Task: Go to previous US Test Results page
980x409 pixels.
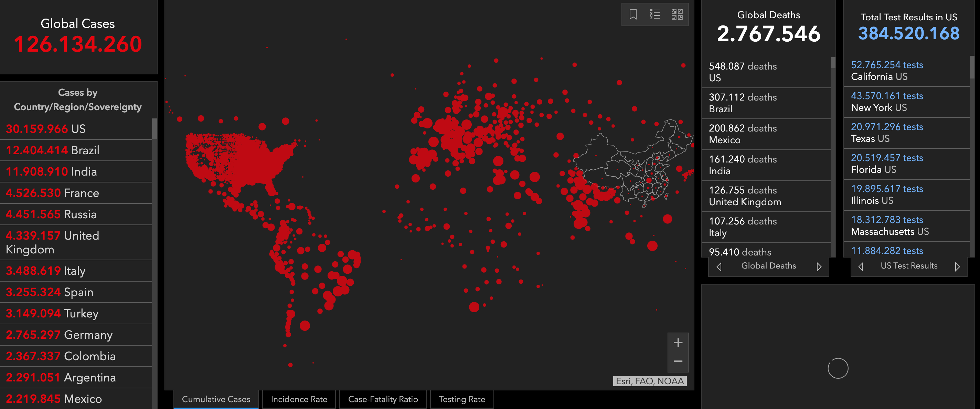Action: pyautogui.click(x=861, y=266)
